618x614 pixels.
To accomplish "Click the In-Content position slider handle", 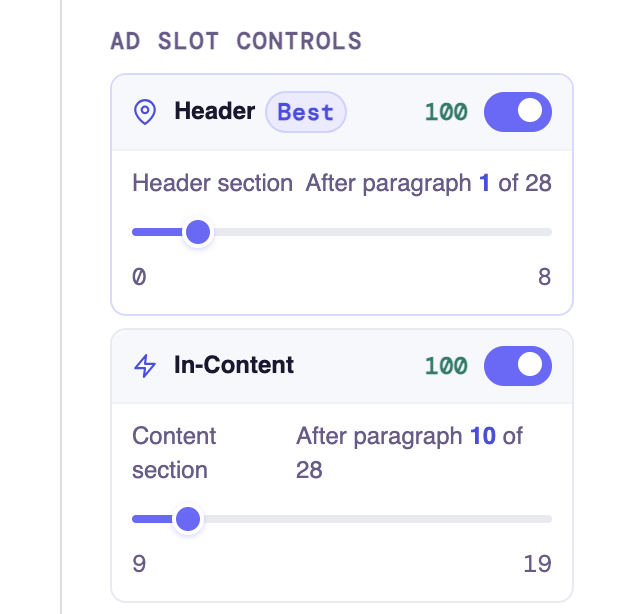I will coord(187,519).
